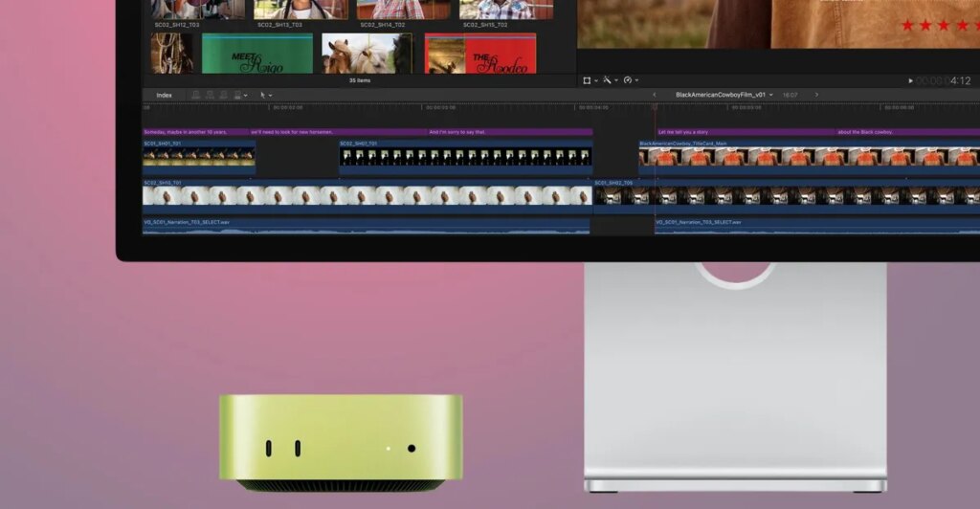Select browser clip thumbnail SC02_SH15_T02
Screen dimensions: 980x509
(506, 10)
